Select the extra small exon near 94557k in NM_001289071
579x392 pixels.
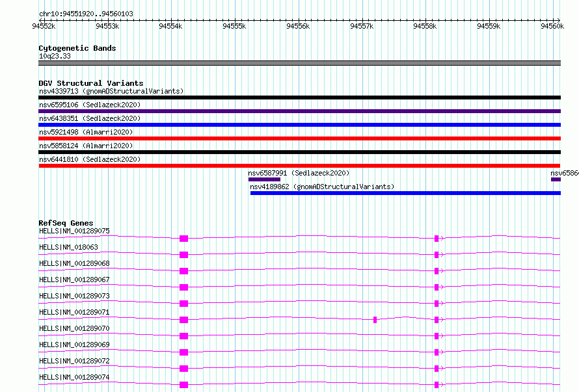tap(375, 320)
